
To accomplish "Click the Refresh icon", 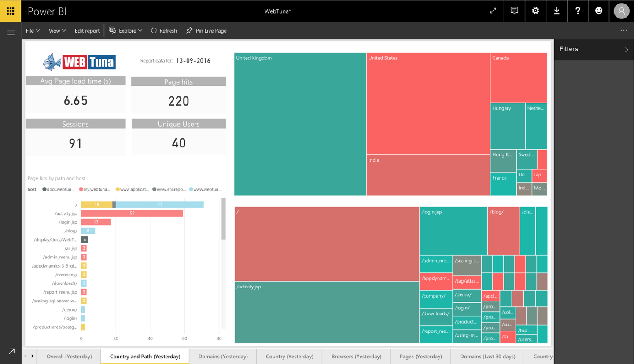I will 154,30.
